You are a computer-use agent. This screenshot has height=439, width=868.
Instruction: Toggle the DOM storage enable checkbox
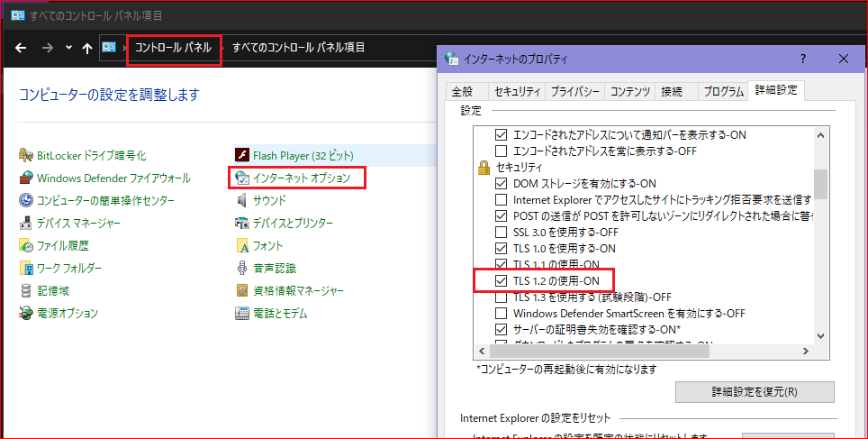coord(501,184)
